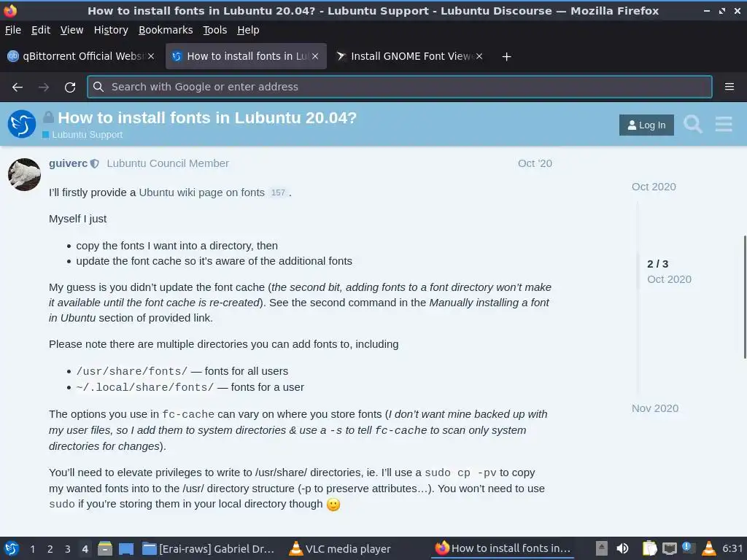Focus the address bar search field

399,87
